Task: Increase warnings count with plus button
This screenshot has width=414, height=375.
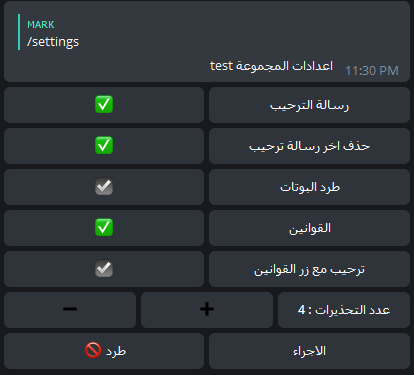Action: tap(207, 310)
